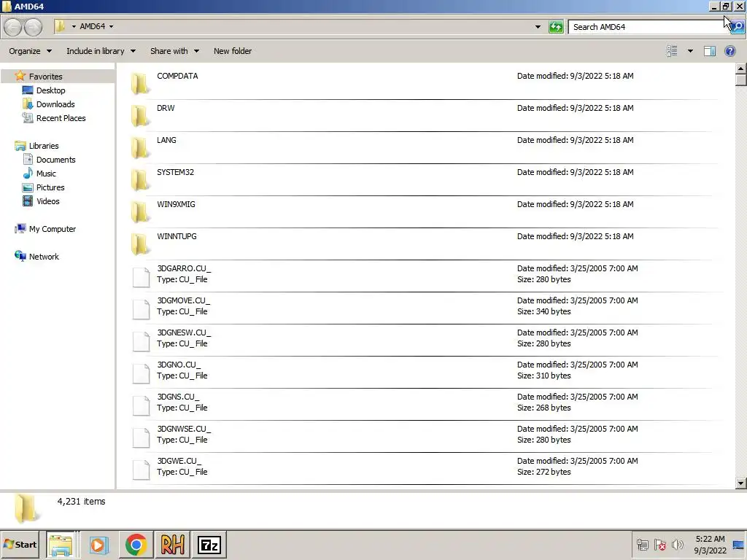Click the taskbar clock showing 5:22 AM
747x560 pixels.
click(x=710, y=544)
